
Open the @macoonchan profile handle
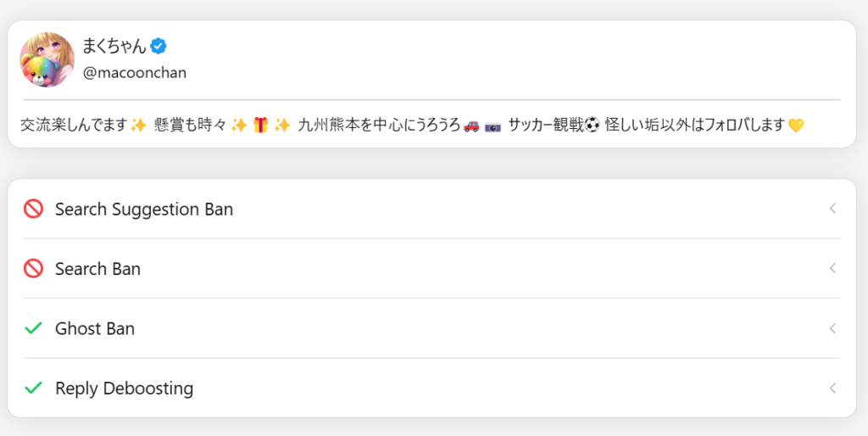point(134,73)
